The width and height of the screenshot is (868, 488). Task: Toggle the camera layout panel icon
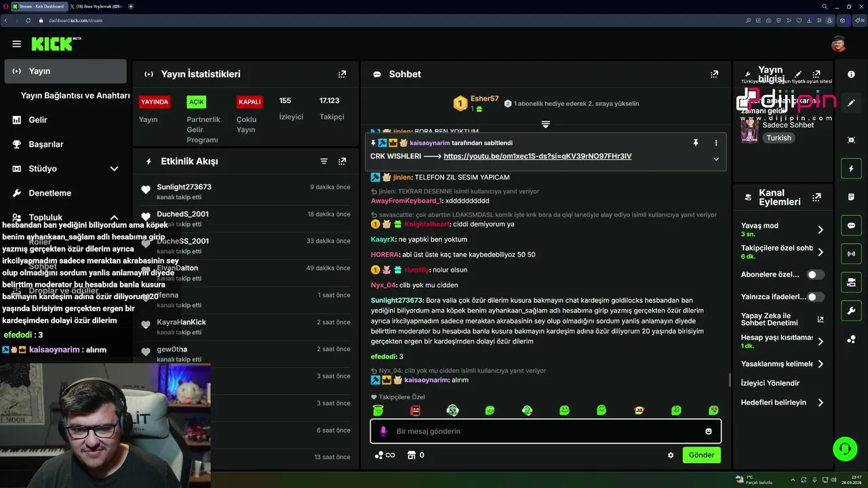point(851,282)
